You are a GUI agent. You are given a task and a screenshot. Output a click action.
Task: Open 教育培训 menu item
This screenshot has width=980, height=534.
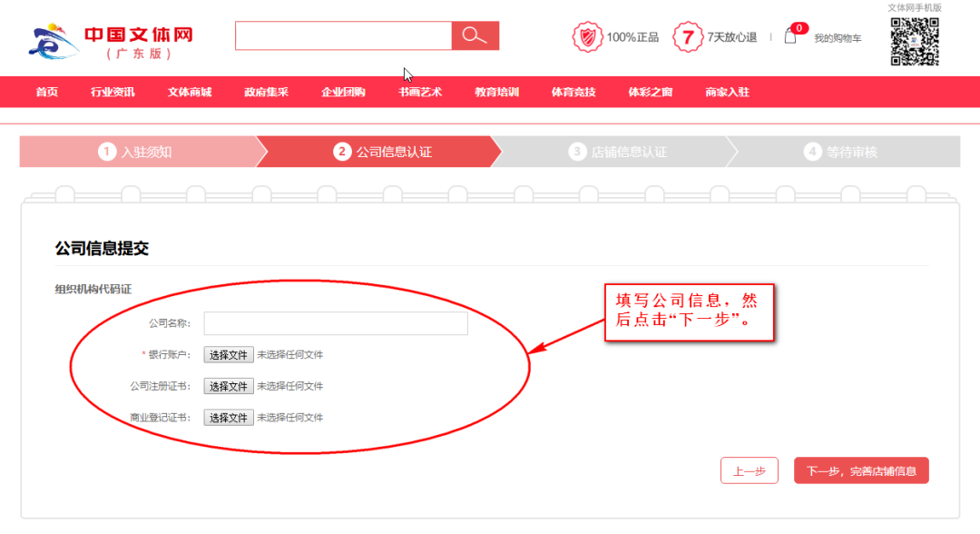497,92
